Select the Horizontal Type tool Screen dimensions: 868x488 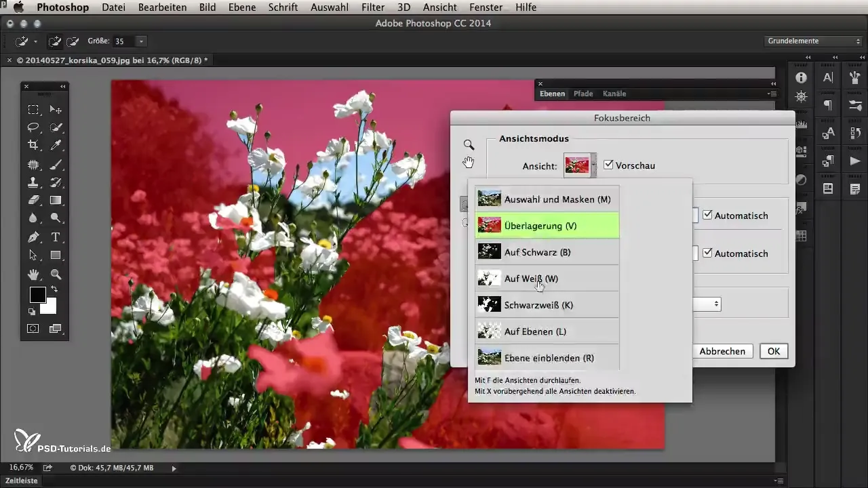[x=56, y=237]
